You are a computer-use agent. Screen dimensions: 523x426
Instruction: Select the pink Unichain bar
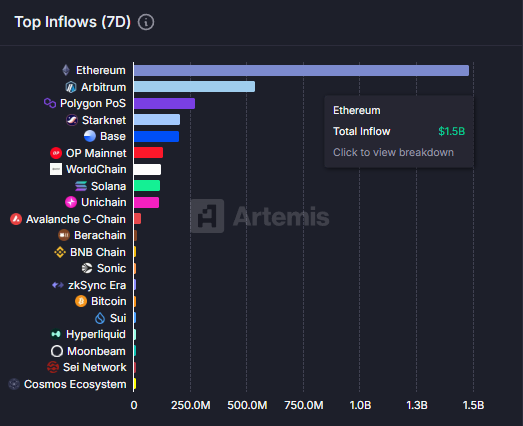(x=146, y=202)
